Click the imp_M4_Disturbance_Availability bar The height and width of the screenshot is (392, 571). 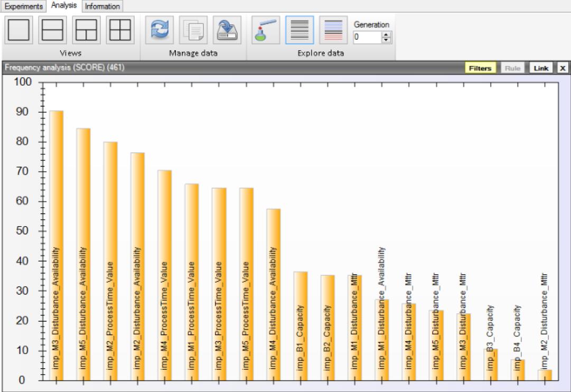click(274, 295)
